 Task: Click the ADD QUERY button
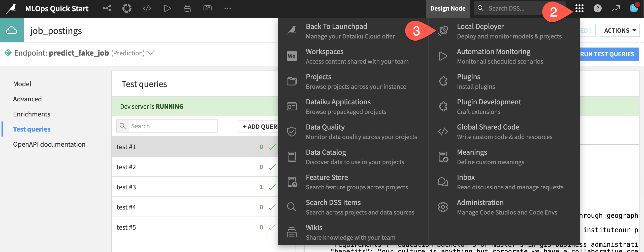point(258,127)
